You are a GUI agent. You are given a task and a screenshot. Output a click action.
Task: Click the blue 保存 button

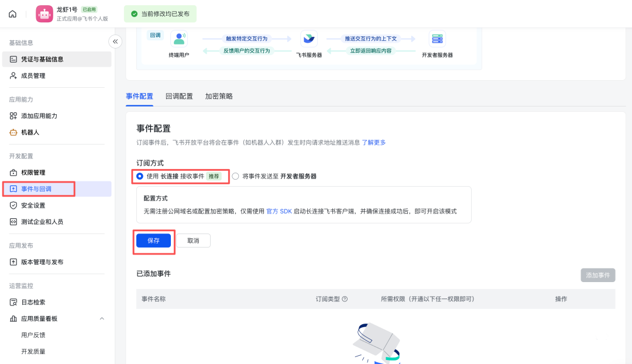point(153,241)
